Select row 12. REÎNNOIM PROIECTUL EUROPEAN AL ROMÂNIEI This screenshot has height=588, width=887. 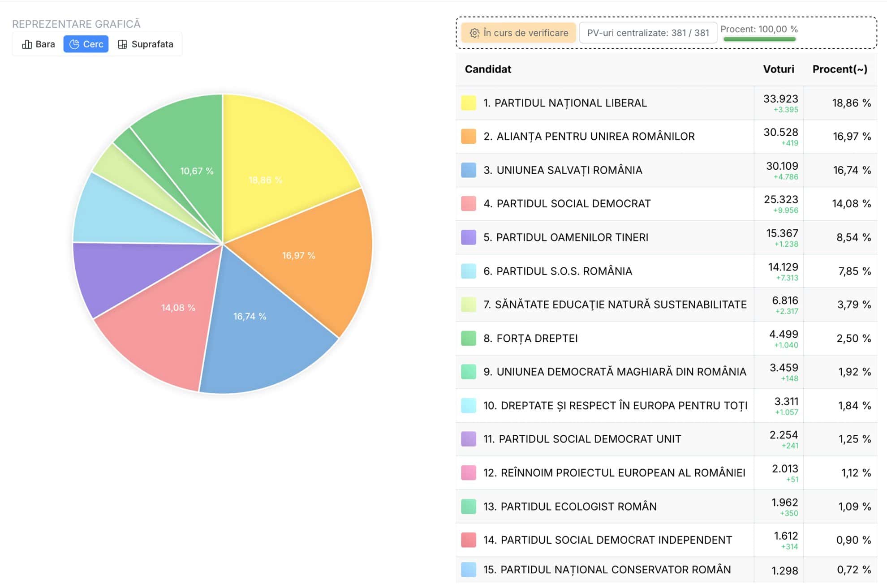[666, 473]
